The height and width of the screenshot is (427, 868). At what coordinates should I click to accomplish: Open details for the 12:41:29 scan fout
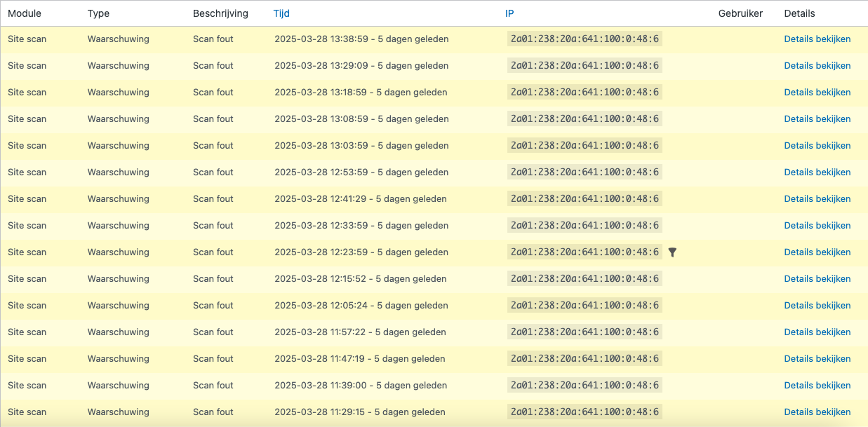coord(817,199)
